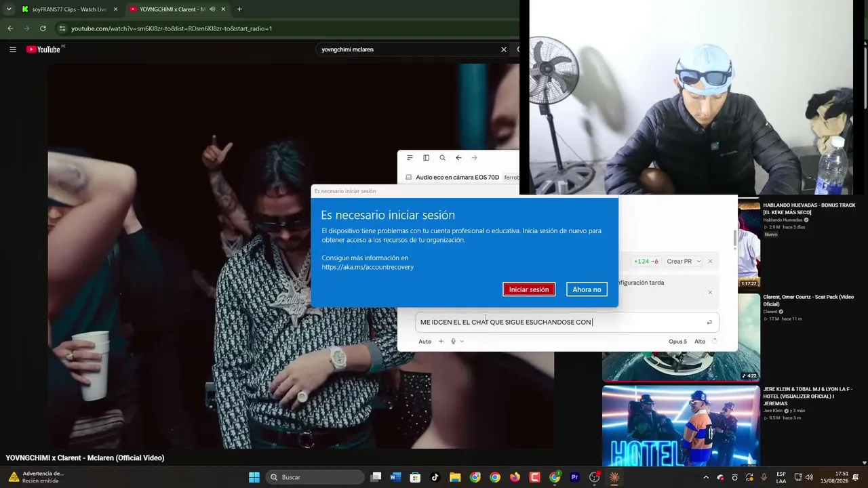Go back in the chat app
This screenshot has width=868, height=488.
(458, 158)
